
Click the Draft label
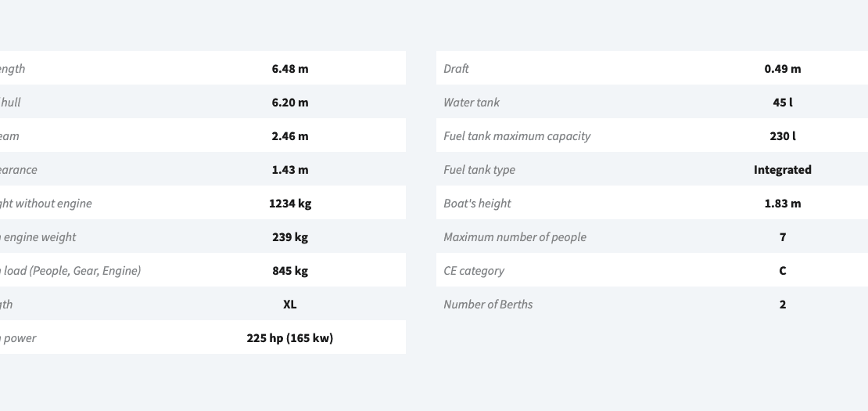pyautogui.click(x=456, y=69)
